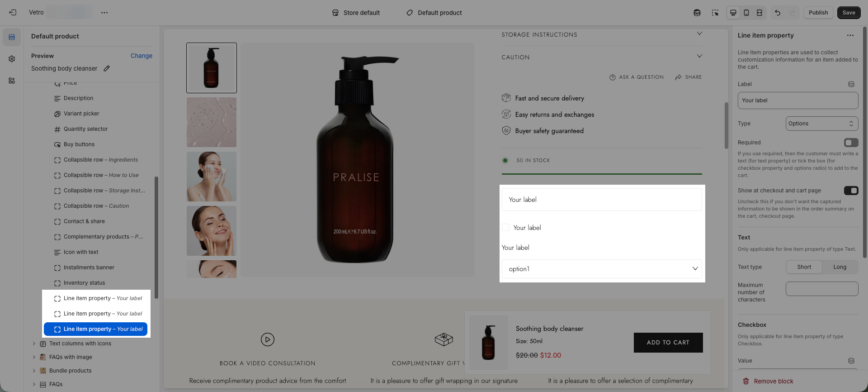The height and width of the screenshot is (392, 868).
Task: Click the undo arrow icon
Action: tap(778, 13)
